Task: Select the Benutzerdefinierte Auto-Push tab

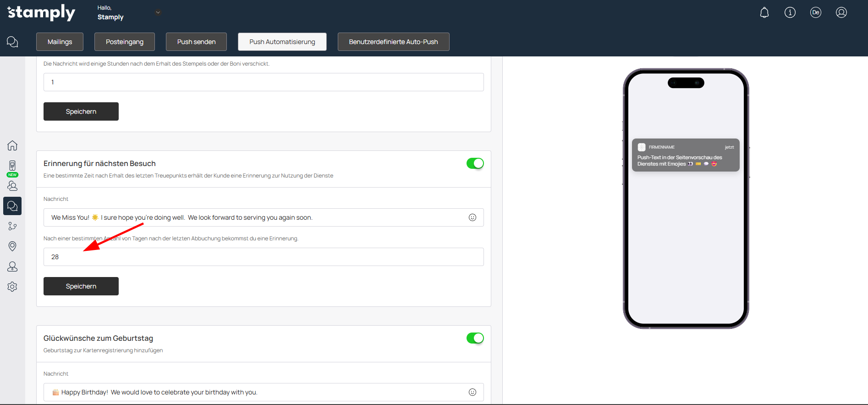Action: (393, 42)
